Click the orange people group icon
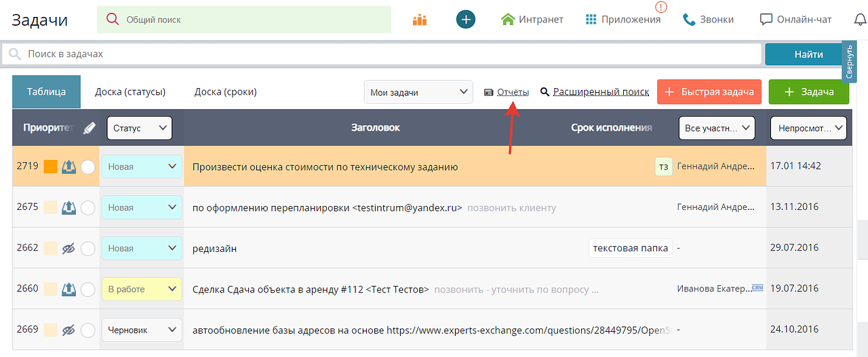This screenshot has height=357, width=868. pyautogui.click(x=420, y=20)
